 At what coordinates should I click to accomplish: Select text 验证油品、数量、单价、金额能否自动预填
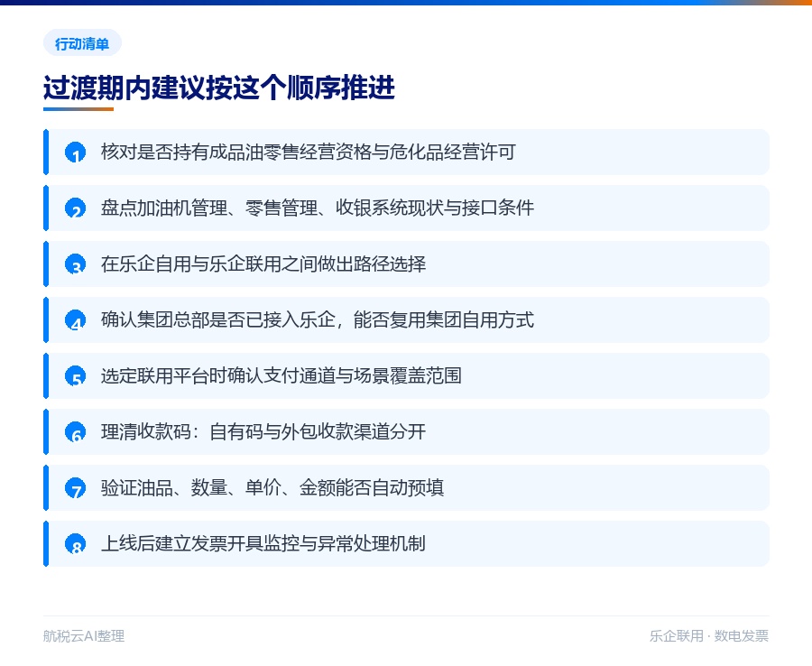(x=272, y=488)
